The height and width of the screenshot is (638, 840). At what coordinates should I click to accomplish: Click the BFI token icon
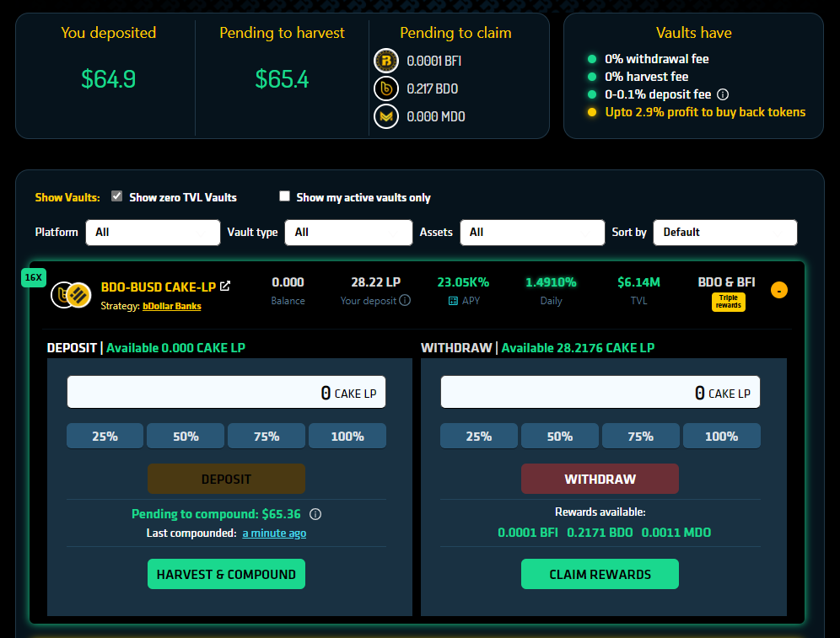[x=385, y=61]
